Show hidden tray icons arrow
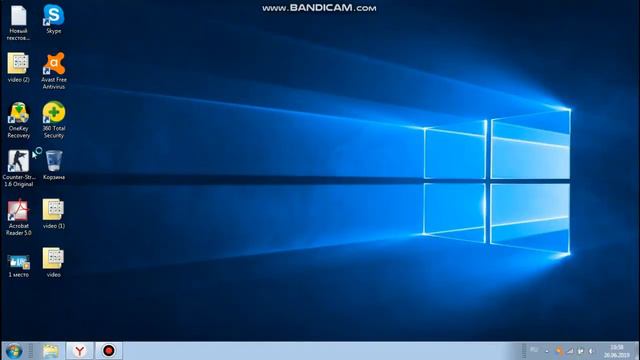The image size is (640, 360). pyautogui.click(x=547, y=351)
